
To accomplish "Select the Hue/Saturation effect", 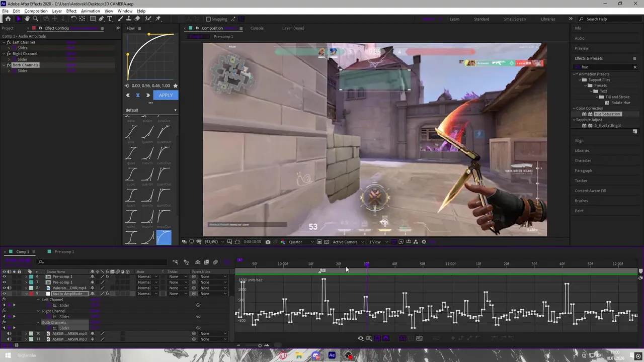I will 607,114.
